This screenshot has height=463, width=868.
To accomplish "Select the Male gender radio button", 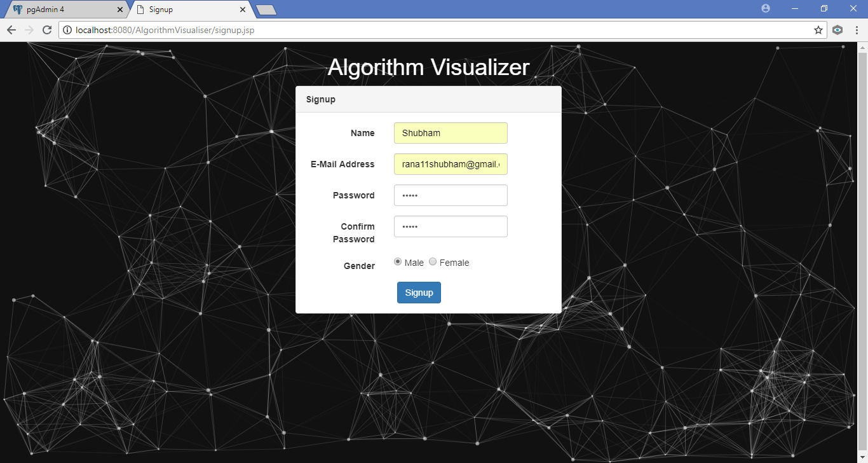I will pyautogui.click(x=398, y=261).
